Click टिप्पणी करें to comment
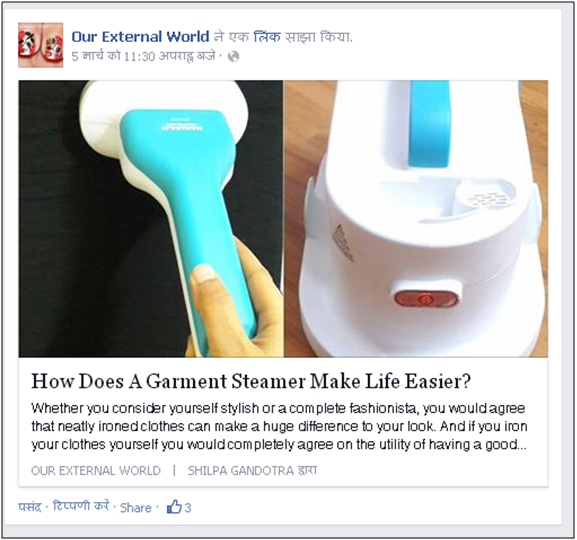Image resolution: width=577 pixels, height=540 pixels. tap(81, 506)
